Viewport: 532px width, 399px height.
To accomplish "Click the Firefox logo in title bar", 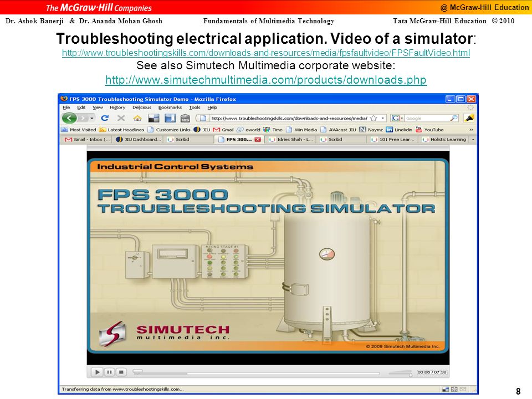I will click(64, 99).
